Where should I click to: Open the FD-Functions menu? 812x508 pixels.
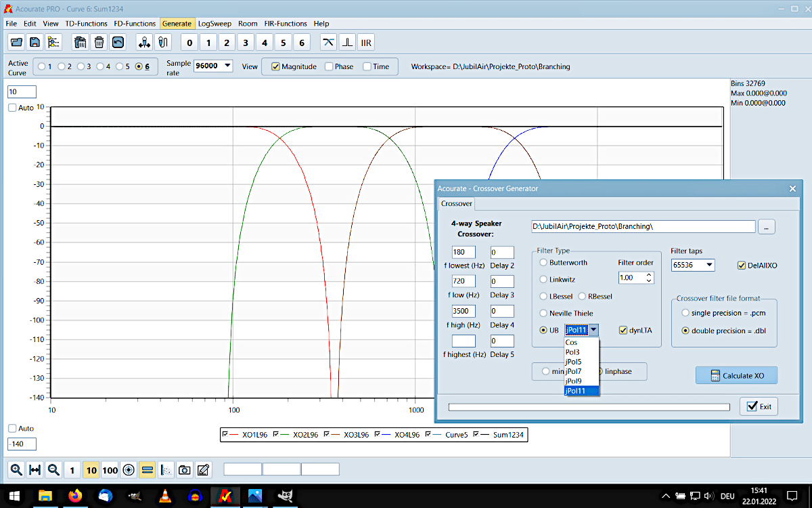(135, 24)
